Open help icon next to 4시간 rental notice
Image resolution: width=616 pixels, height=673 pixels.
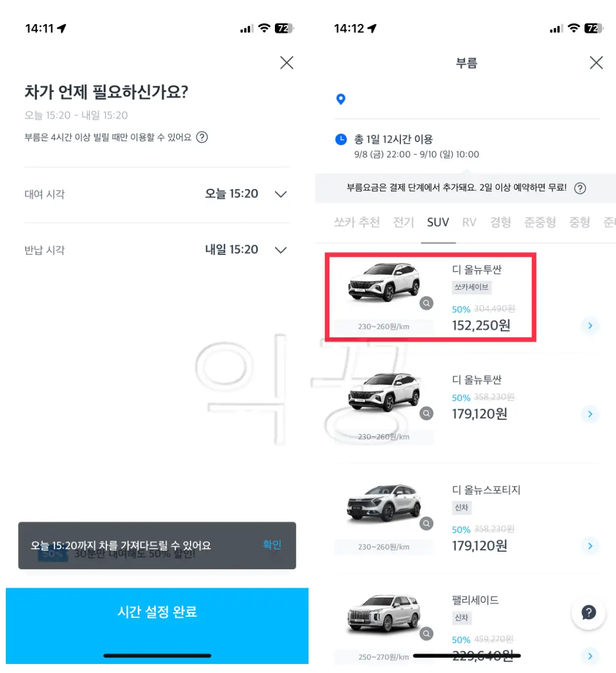[202, 137]
